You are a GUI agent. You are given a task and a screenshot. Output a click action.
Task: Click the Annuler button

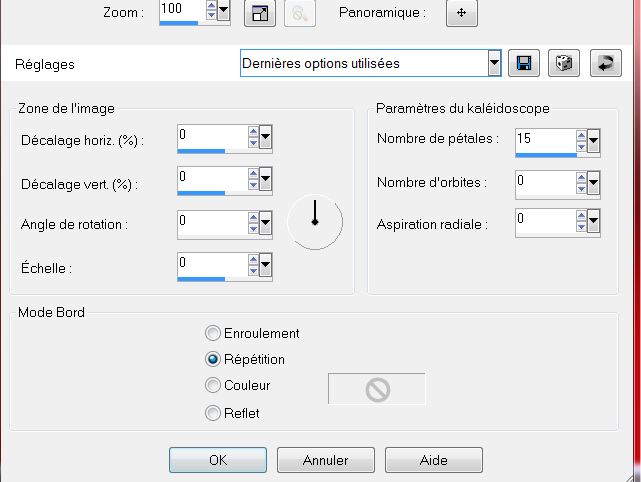[x=326, y=460]
